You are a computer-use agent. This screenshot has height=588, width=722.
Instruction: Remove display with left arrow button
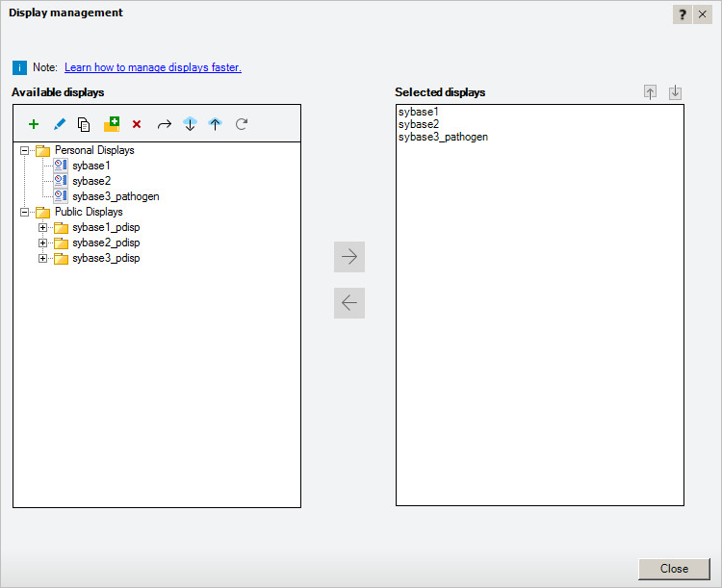(x=349, y=303)
